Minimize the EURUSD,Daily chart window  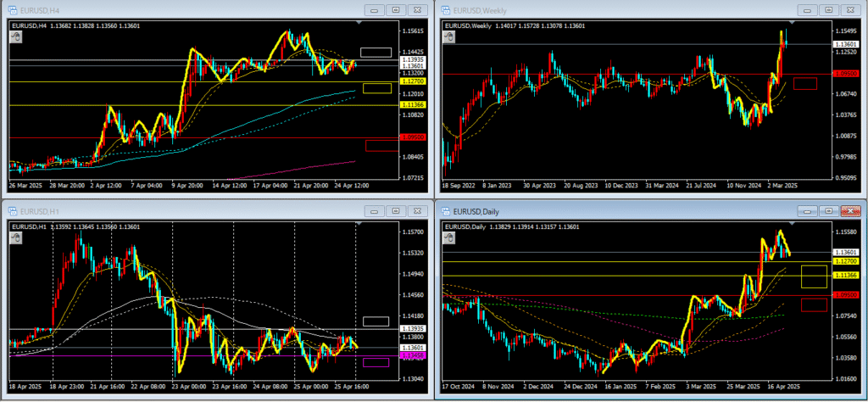tap(807, 211)
